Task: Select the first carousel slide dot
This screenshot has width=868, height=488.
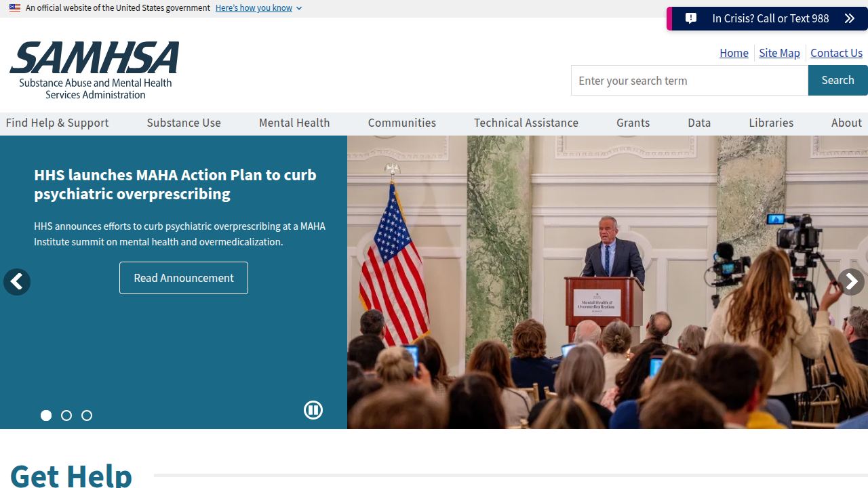Action: [46, 415]
